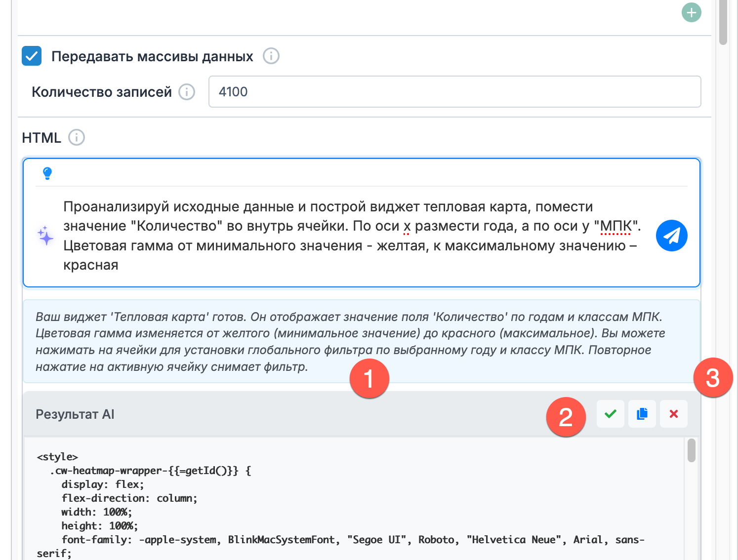Copy the AI result code
This screenshot has width=738, height=560.
[x=642, y=414]
